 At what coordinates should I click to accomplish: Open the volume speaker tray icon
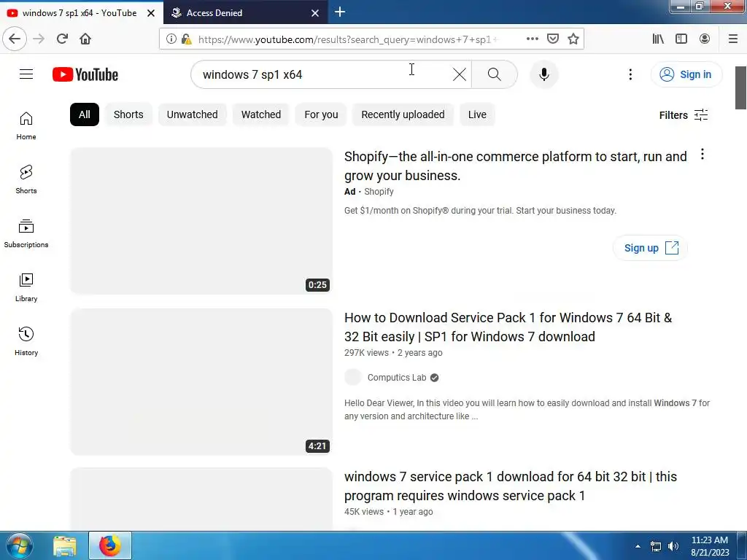[x=673, y=546]
